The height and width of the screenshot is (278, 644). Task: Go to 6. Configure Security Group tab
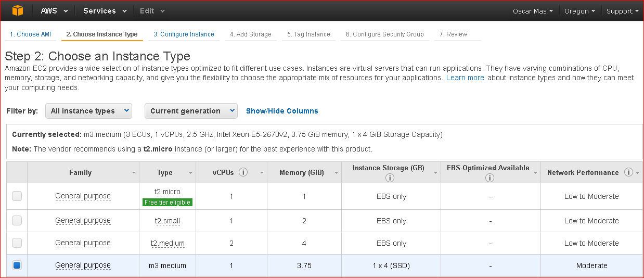coord(385,34)
